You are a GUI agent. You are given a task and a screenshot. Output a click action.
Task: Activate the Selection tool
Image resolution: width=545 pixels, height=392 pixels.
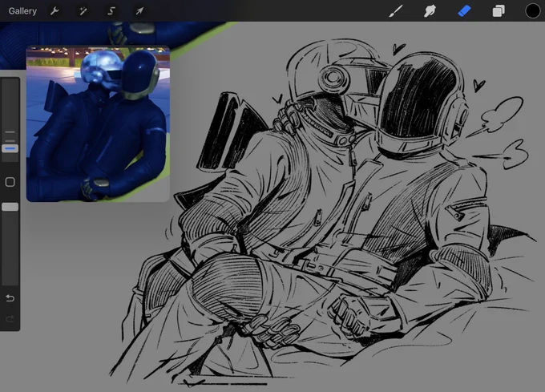pyautogui.click(x=111, y=11)
